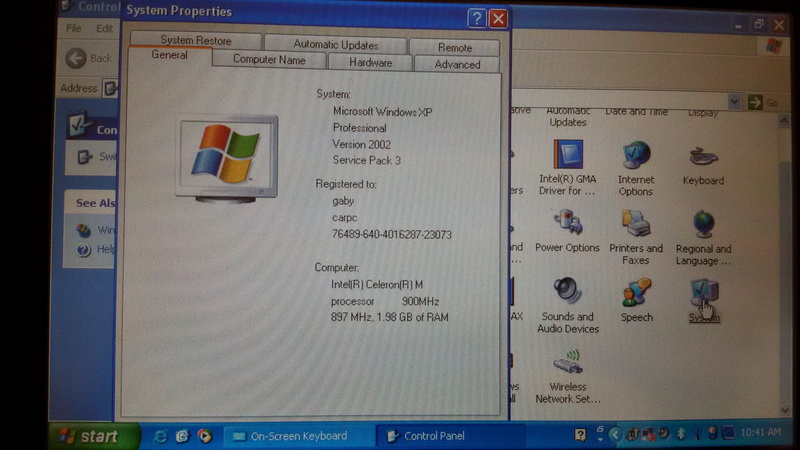Click the product ID text 76489-640-4016287-23073
The width and height of the screenshot is (800, 450).
coord(391,235)
